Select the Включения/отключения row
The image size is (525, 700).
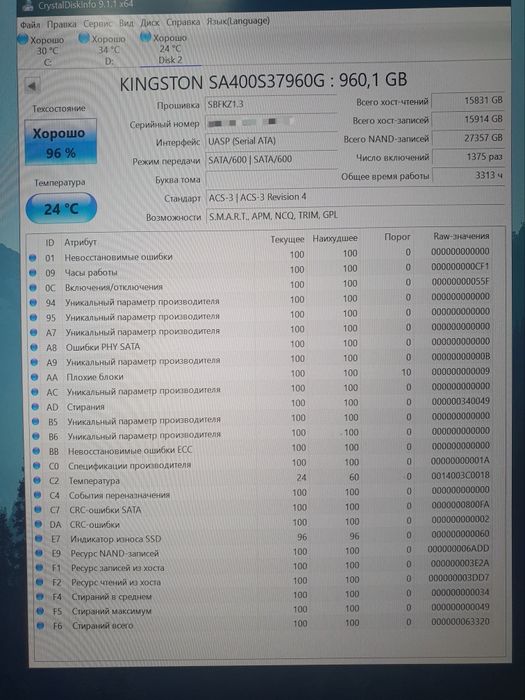(261, 285)
